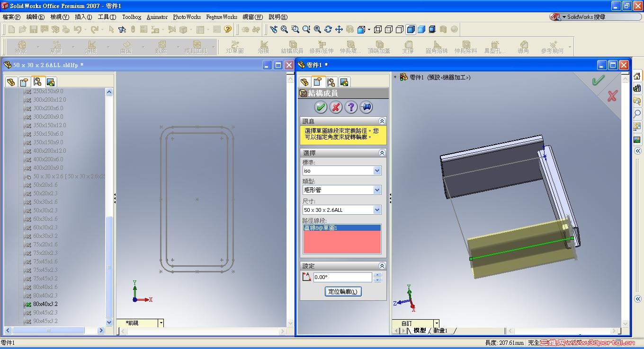The image size is (644, 349).
Task: Switch to the 動畫1 bottom tab
Action: [440, 331]
